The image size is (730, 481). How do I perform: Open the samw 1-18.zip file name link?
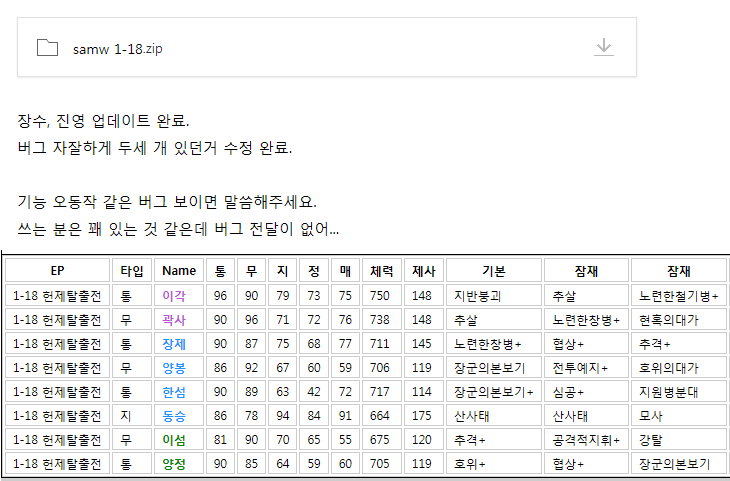tap(117, 49)
